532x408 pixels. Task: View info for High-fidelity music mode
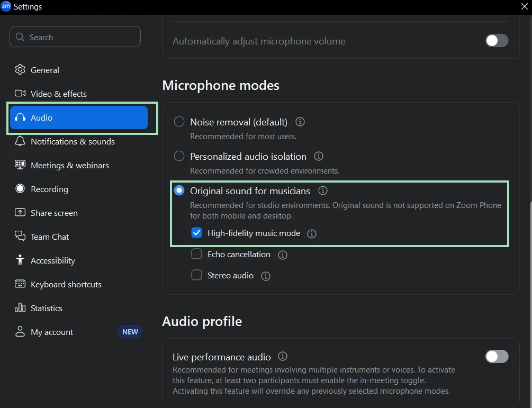pos(312,233)
